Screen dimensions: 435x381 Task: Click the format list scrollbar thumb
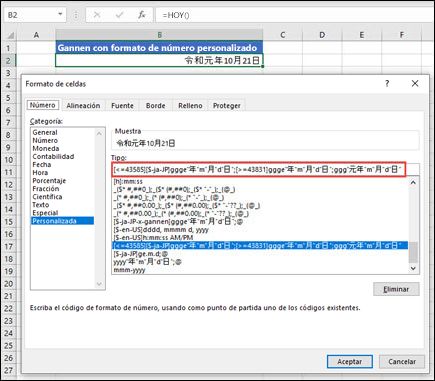[x=413, y=252]
